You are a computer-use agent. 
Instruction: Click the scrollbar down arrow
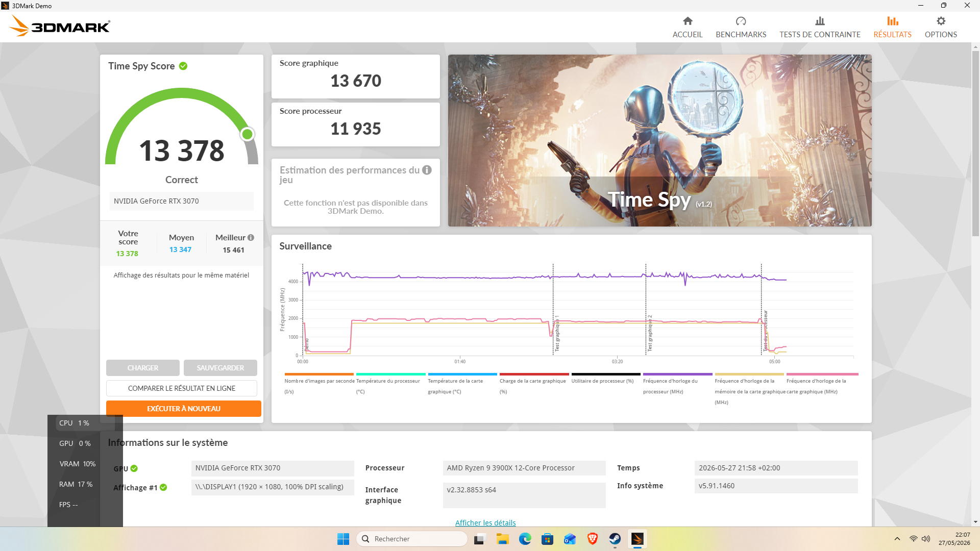[975, 522]
